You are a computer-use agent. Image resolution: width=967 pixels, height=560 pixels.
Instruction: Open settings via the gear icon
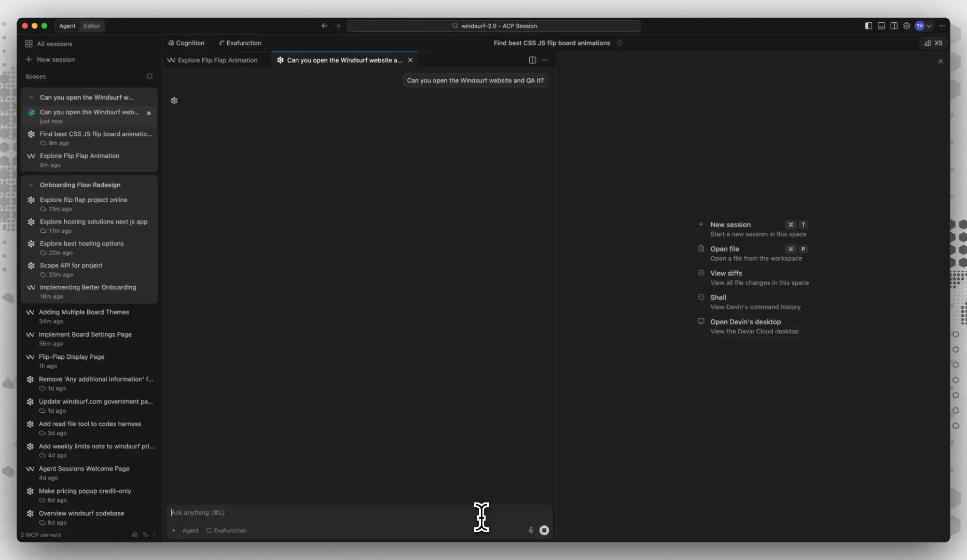pos(906,26)
